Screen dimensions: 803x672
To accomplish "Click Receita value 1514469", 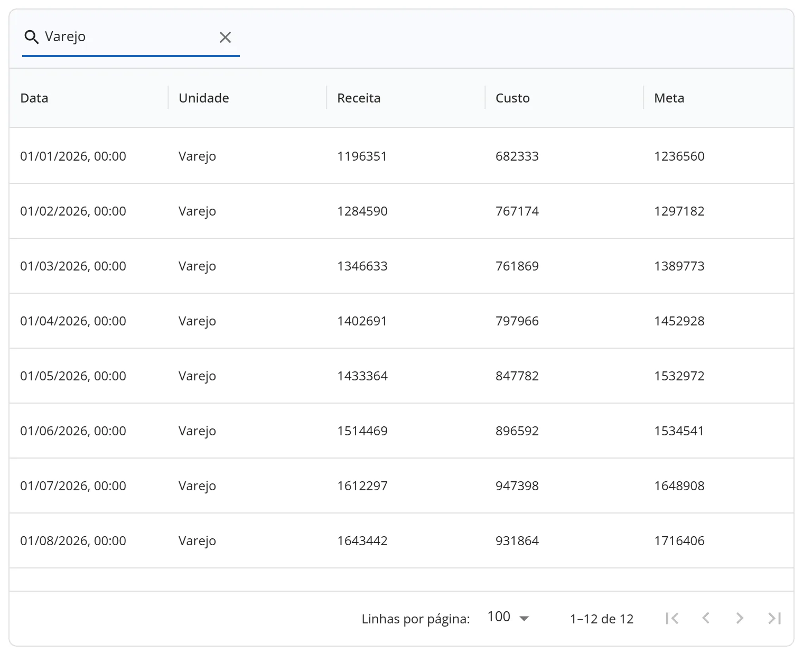I will (362, 431).
